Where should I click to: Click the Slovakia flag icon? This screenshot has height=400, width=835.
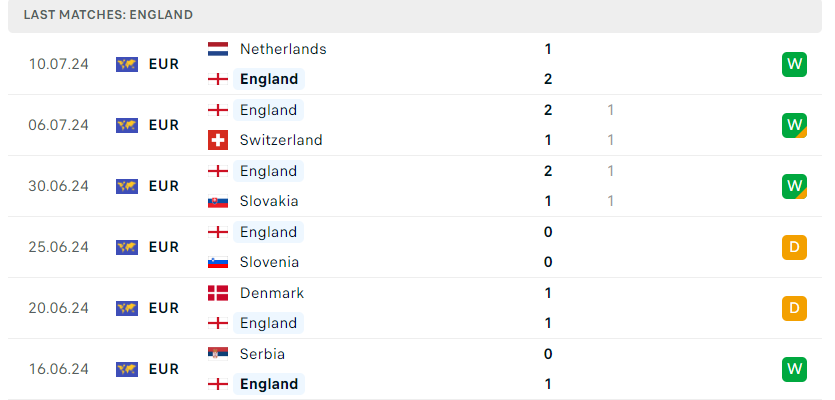tap(217, 201)
